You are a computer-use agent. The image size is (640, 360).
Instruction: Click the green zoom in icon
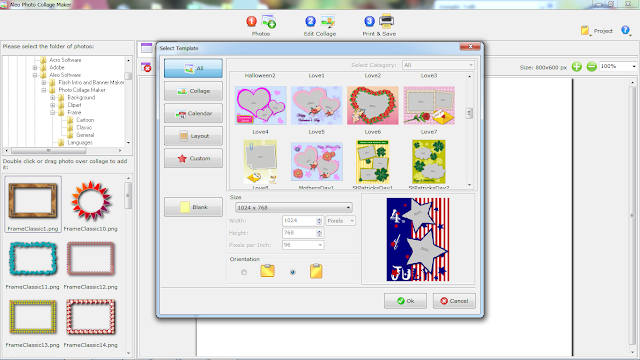coord(576,67)
